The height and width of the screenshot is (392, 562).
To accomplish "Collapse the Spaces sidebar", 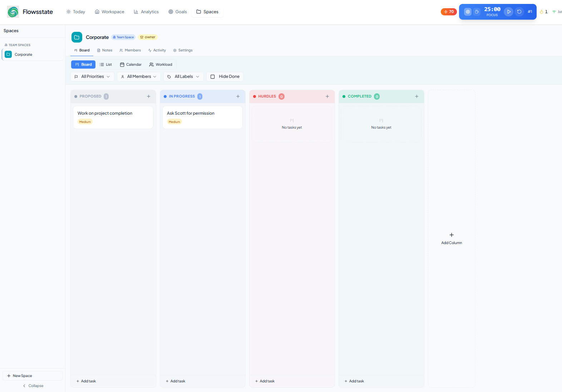I will point(33,386).
